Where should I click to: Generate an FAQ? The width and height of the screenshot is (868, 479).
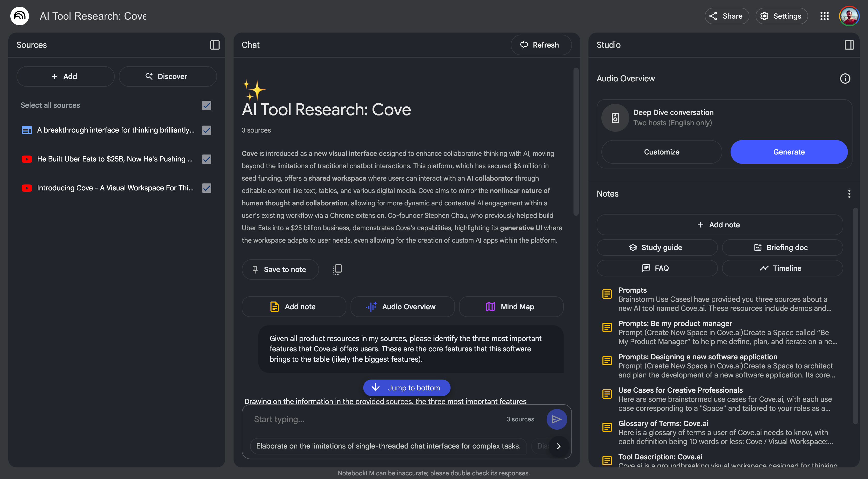tap(657, 268)
